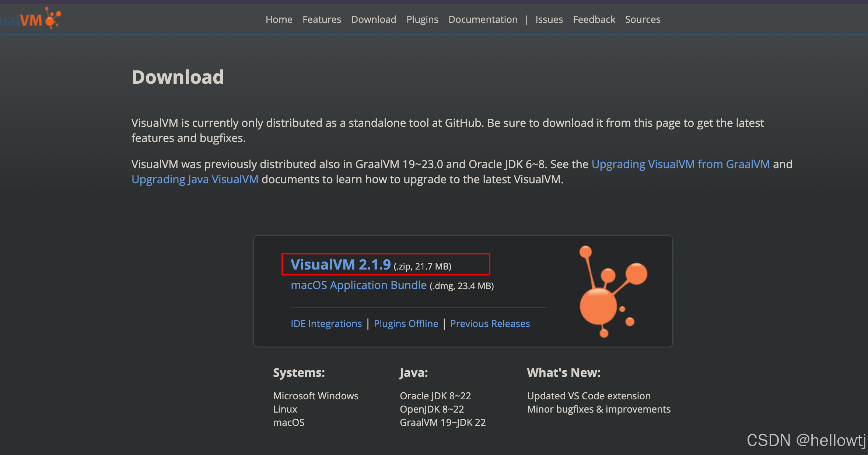Click Oracle JDK 8~22 text
This screenshot has width=868, height=455.
click(435, 396)
